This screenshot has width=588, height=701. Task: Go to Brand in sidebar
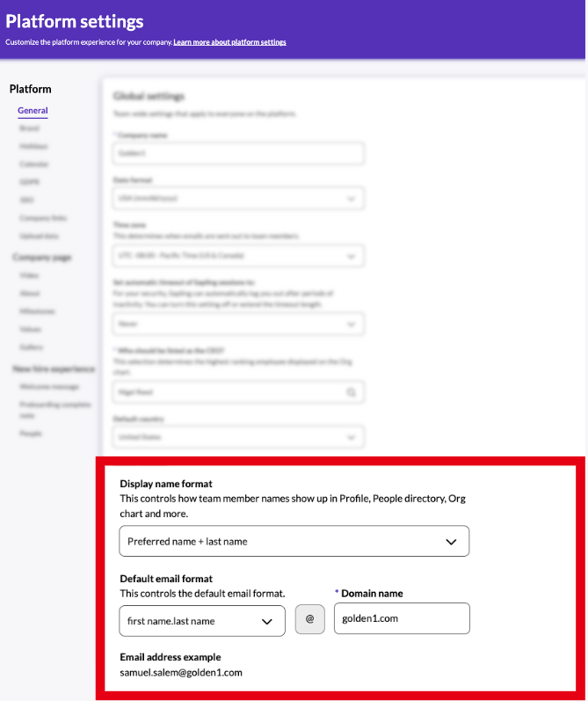[29, 128]
